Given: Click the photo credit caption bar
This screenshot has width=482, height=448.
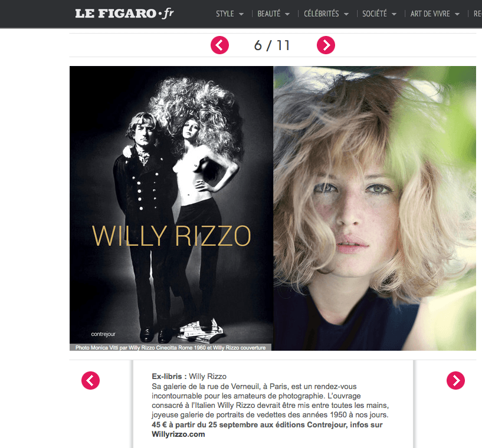Looking at the screenshot, I should point(170,347).
